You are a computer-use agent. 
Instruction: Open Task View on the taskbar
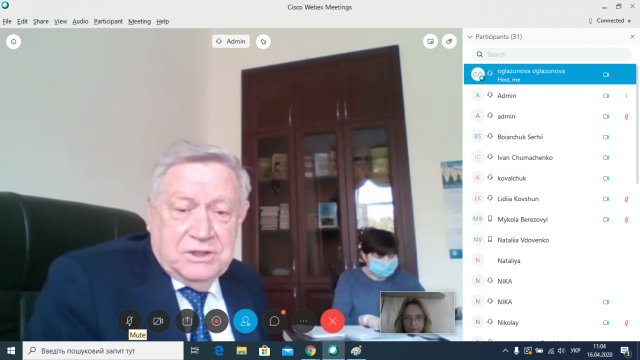coord(195,351)
